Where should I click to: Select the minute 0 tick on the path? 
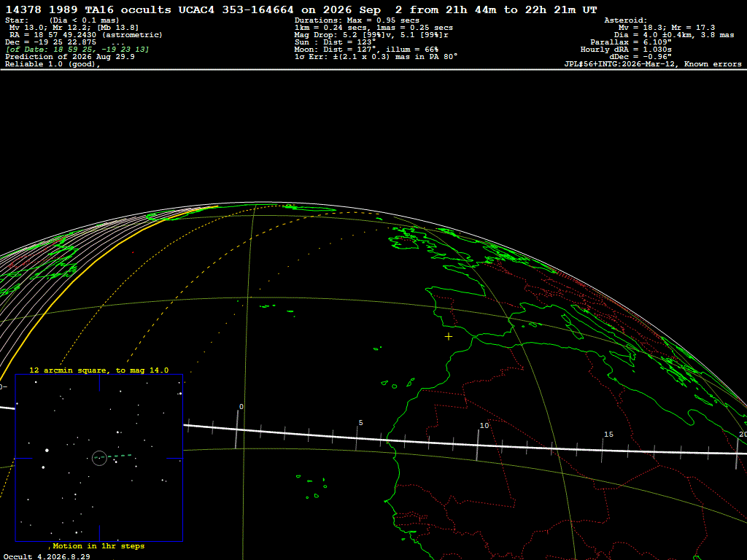click(236, 429)
